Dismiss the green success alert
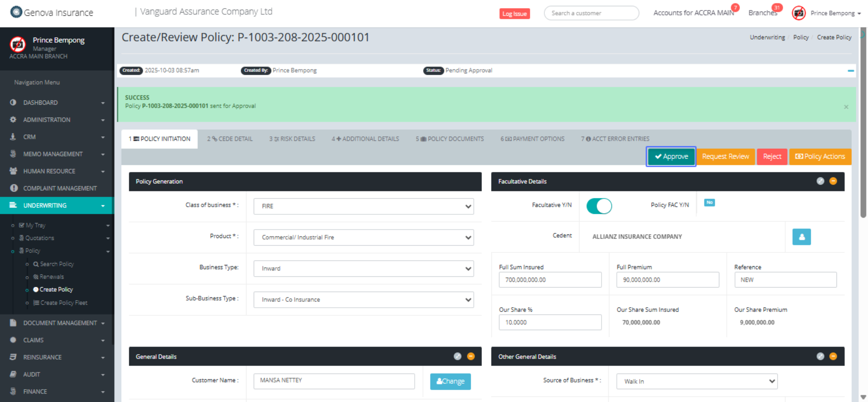 click(x=846, y=107)
